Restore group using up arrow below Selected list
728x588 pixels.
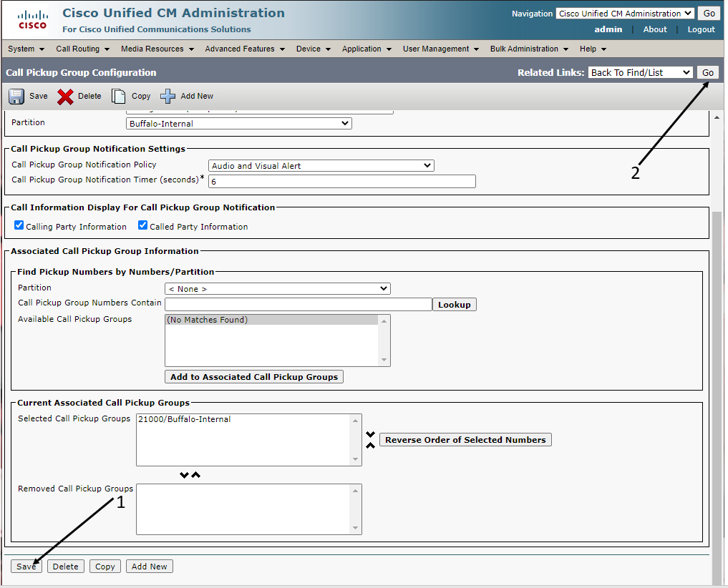pos(196,475)
